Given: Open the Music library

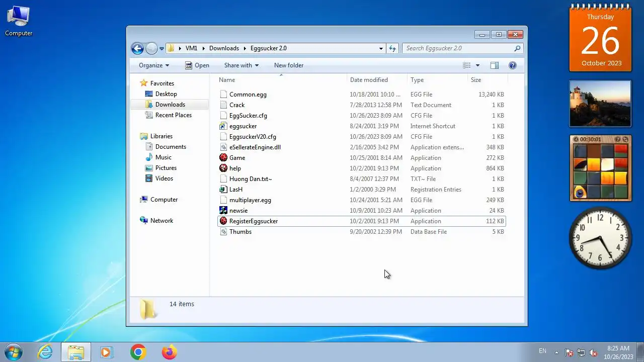Looking at the screenshot, I should click(x=164, y=157).
